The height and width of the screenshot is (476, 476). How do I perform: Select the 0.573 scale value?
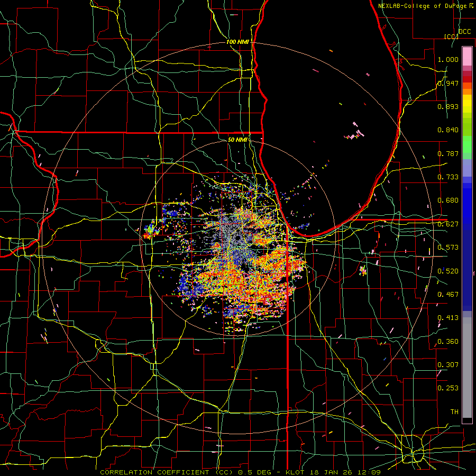click(x=448, y=248)
